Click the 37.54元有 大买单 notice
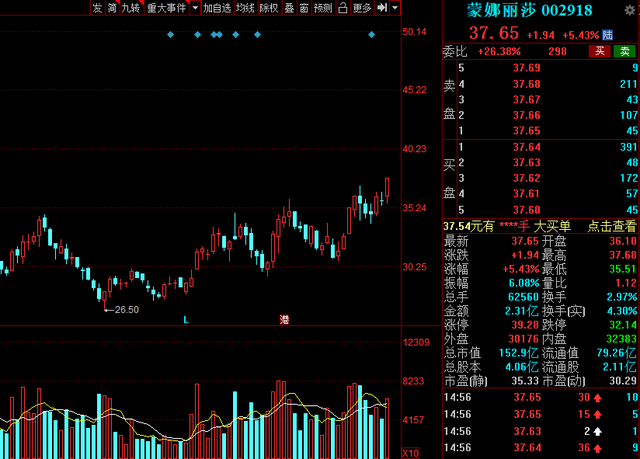The height and width of the screenshot is (459, 640). (507, 226)
